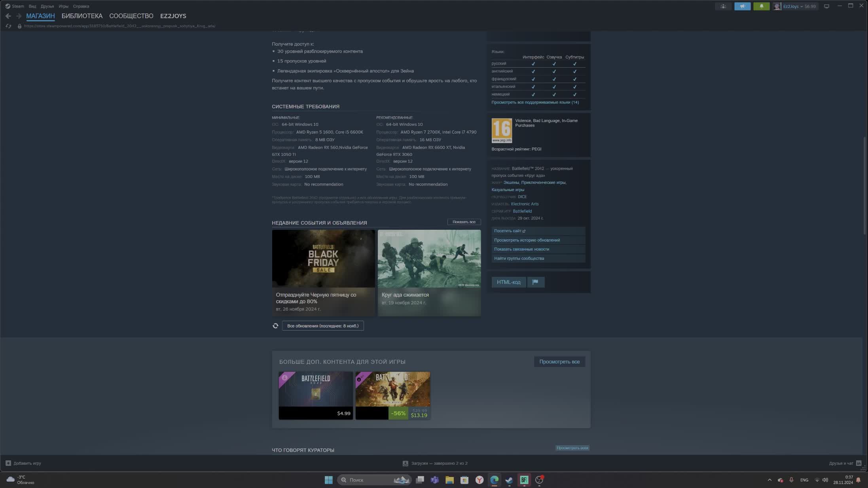
Task: Open the Справка menu
Action: pos(81,6)
